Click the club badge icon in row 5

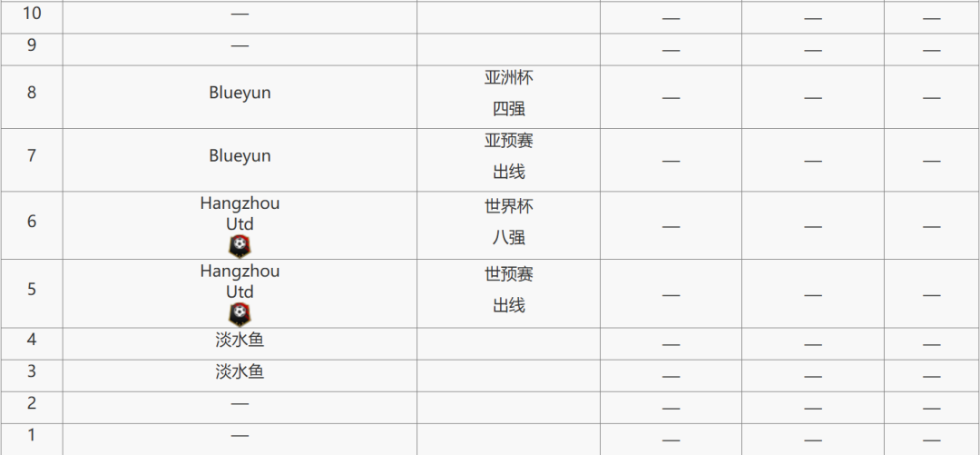point(240,314)
